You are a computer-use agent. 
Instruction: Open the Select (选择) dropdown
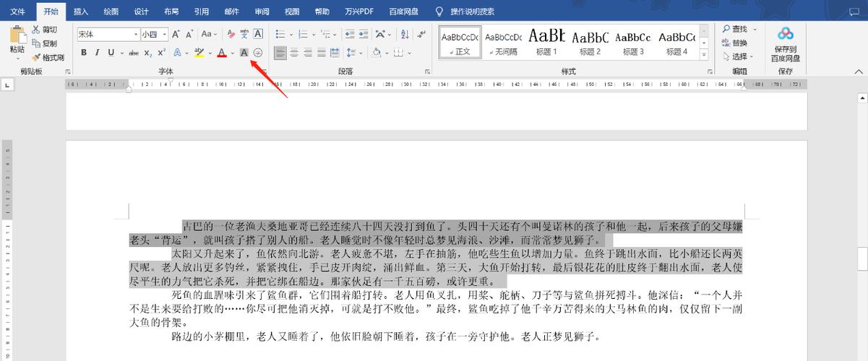click(737, 57)
